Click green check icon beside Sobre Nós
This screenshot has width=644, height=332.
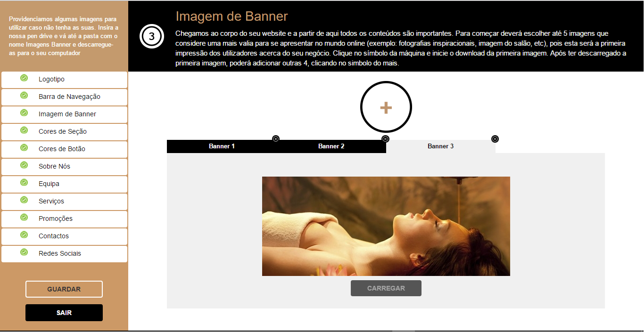pyautogui.click(x=24, y=165)
